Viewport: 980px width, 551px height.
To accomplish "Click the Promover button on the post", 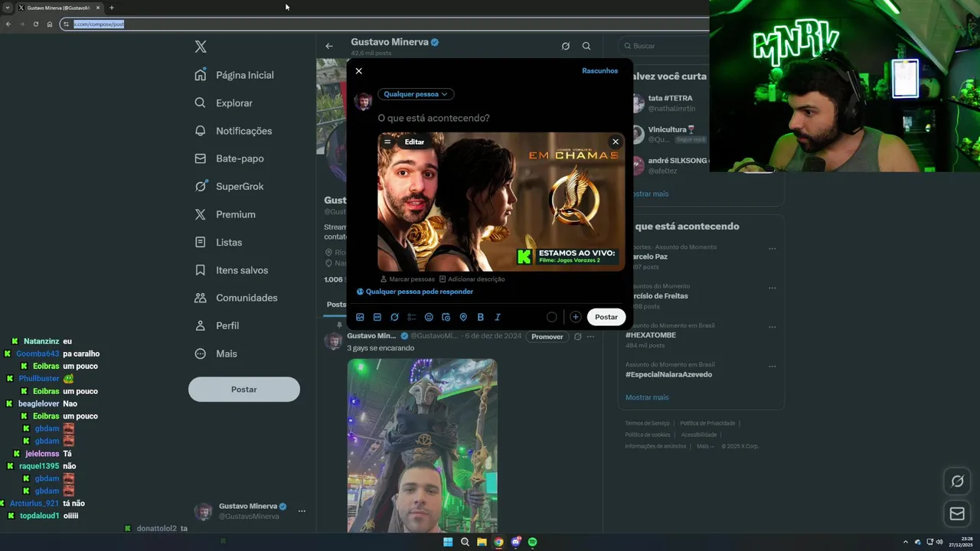I will pyautogui.click(x=547, y=337).
